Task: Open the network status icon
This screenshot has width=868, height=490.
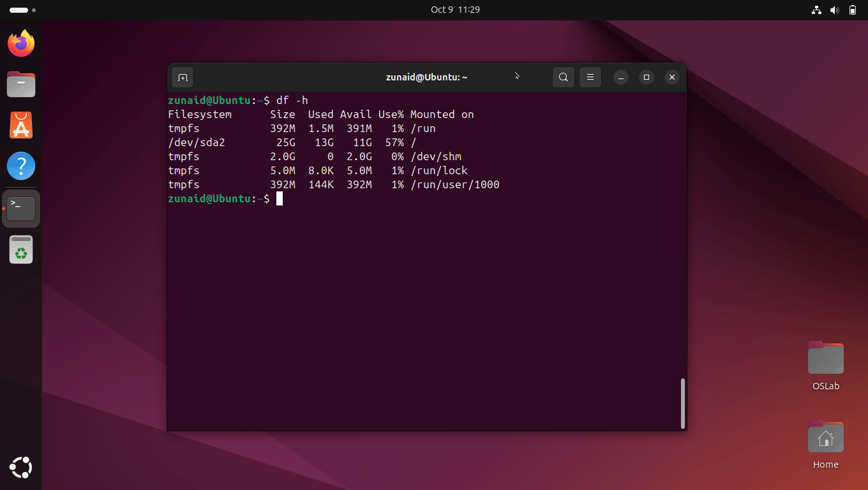Action: pos(816,10)
